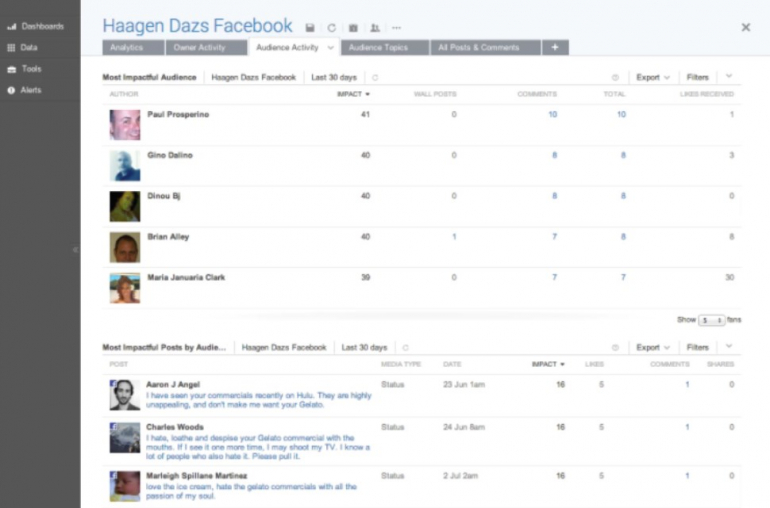Click the refresh icon in title bar
Screen dimensions: 770x508
(x=332, y=28)
